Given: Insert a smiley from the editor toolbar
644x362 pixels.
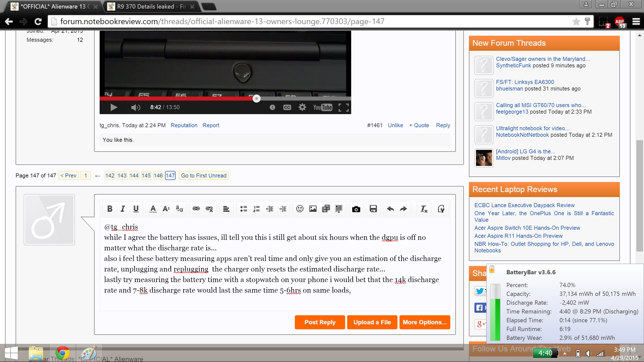Looking at the screenshot, I should [x=300, y=209].
